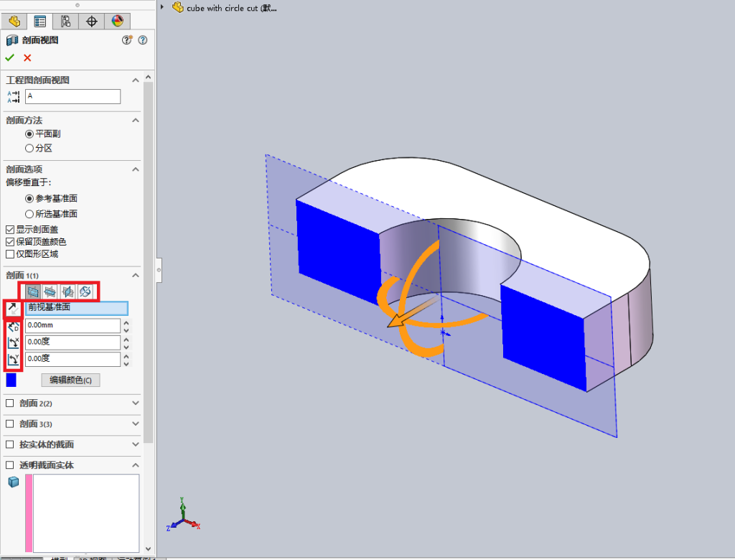
Task: Select the right plane section icon
Action: [67, 291]
